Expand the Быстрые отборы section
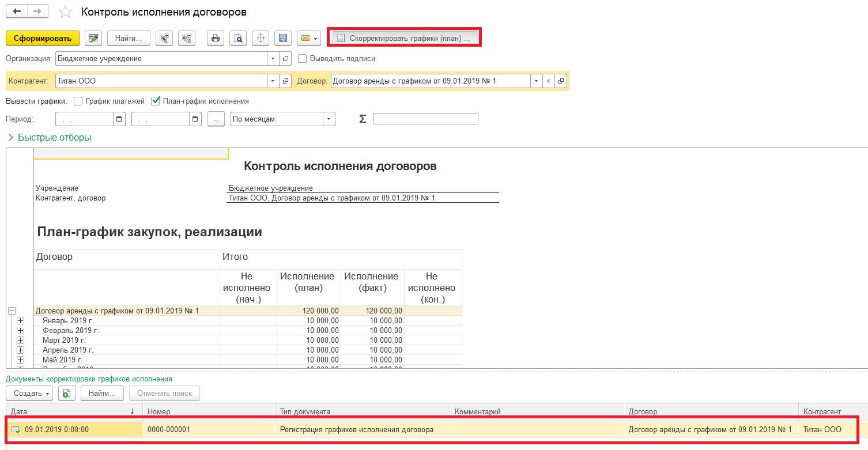Screen dimensions: 868x450 50,138
